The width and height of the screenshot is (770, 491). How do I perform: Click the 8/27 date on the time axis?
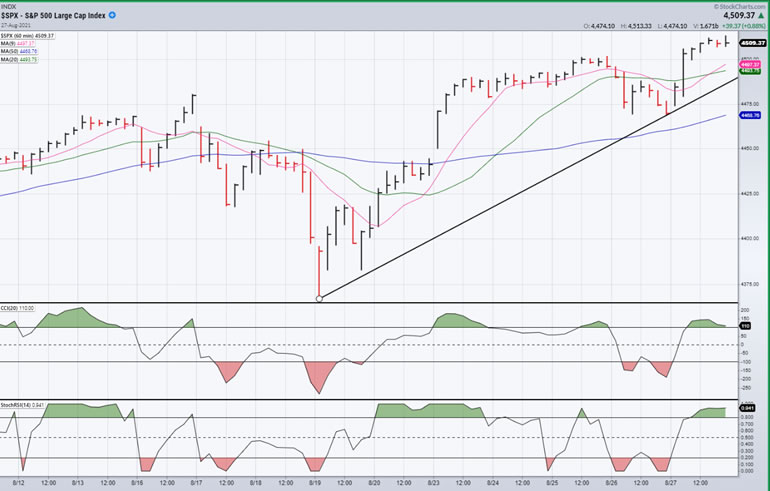tap(671, 483)
